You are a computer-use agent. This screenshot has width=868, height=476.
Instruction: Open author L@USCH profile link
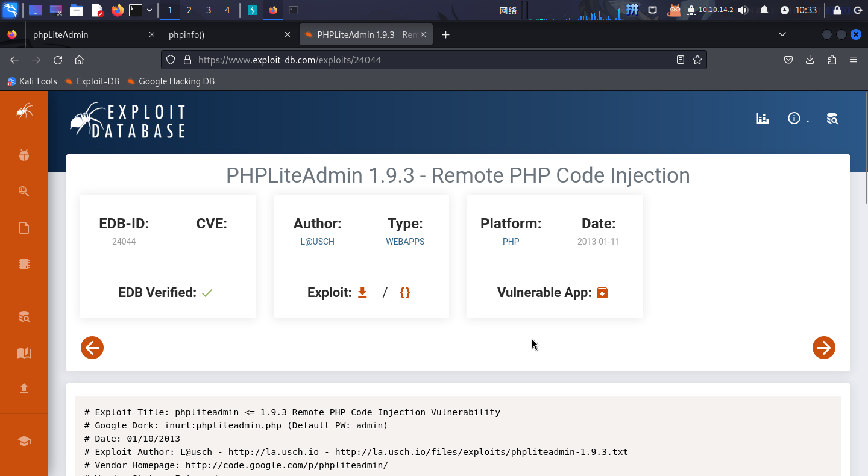[x=317, y=242]
